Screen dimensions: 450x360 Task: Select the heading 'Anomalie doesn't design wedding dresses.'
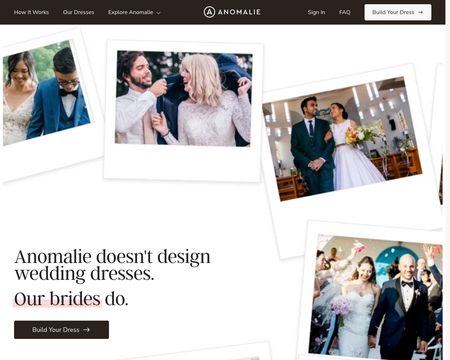tap(113, 265)
